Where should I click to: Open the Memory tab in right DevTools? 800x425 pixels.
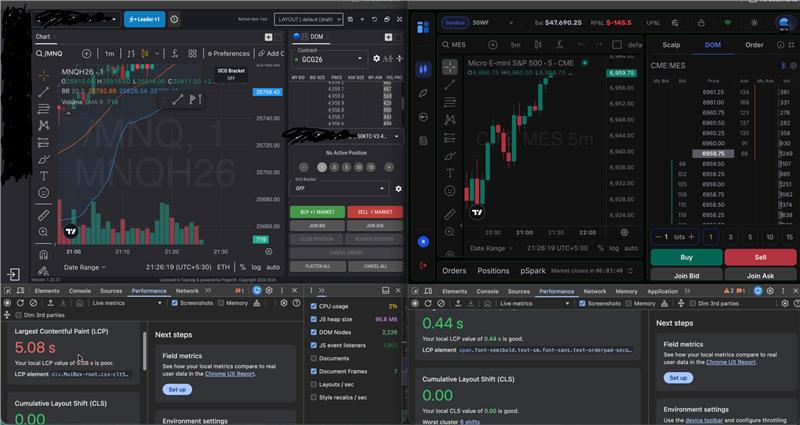pos(627,291)
